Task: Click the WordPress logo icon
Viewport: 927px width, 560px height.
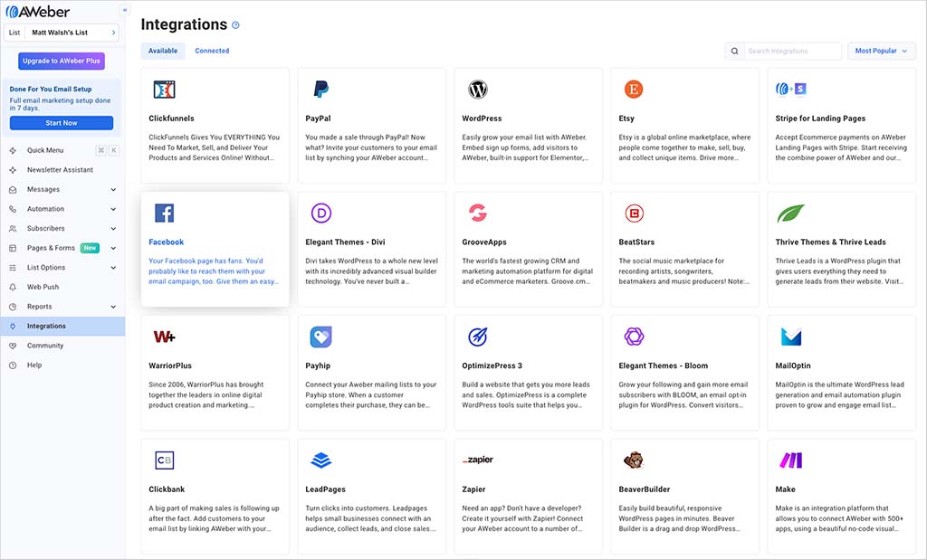Action: pyautogui.click(x=478, y=90)
